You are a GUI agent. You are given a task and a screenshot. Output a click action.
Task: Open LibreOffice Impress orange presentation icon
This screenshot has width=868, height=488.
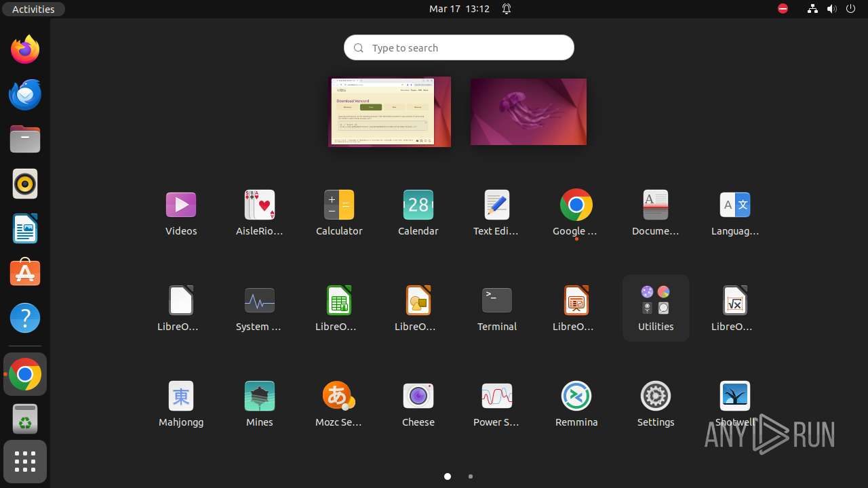[x=576, y=308]
